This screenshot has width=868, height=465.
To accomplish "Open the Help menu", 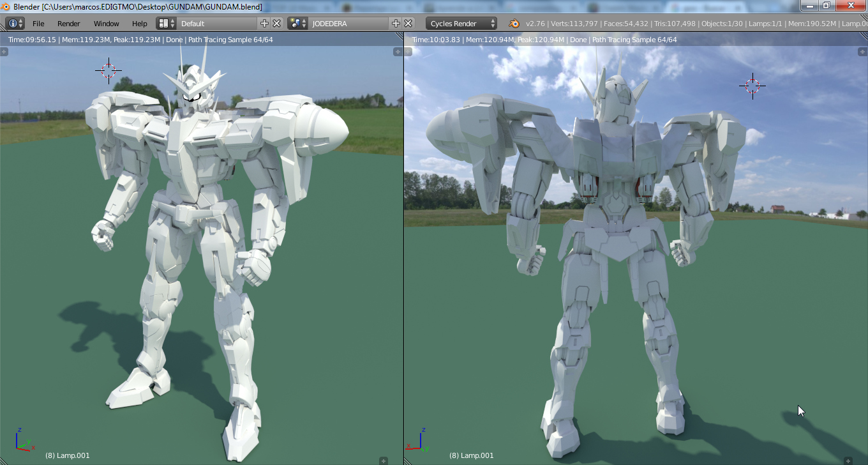I will point(140,24).
